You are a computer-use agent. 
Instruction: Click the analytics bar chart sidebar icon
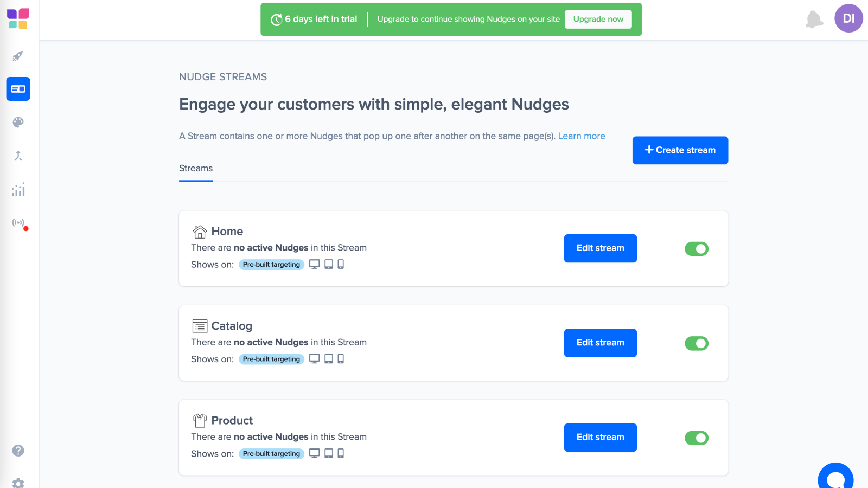18,190
